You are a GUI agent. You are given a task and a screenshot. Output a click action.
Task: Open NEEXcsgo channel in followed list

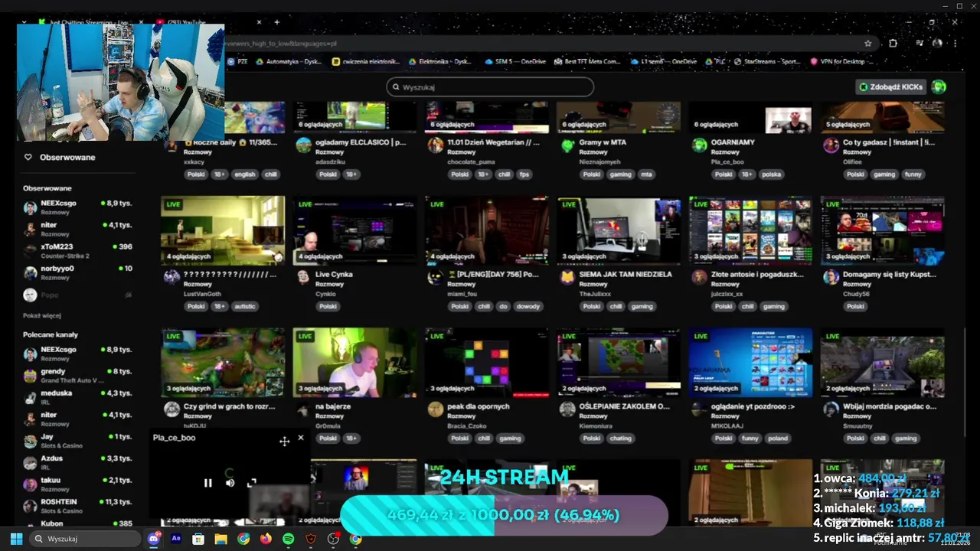pyautogui.click(x=77, y=207)
